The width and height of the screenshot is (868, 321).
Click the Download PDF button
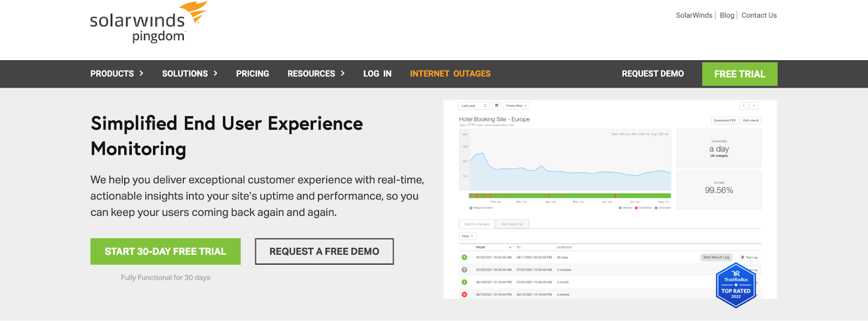(725, 120)
